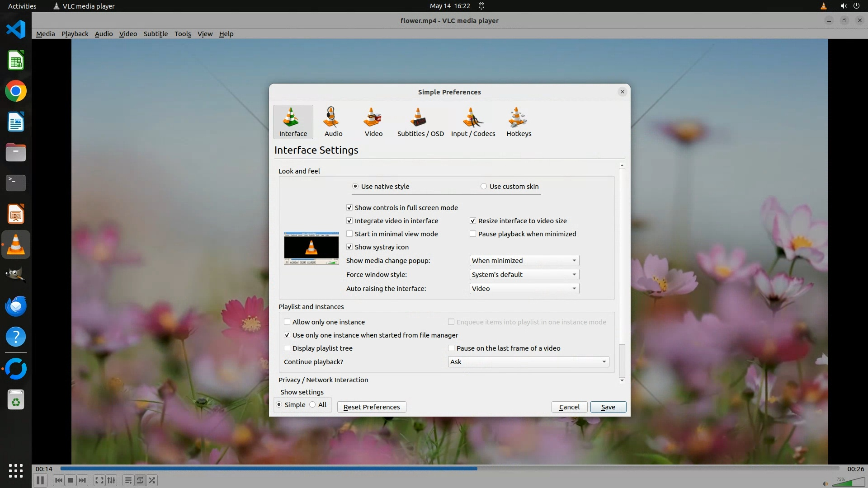The image size is (868, 488).
Task: Save the preferences
Action: coord(608,407)
